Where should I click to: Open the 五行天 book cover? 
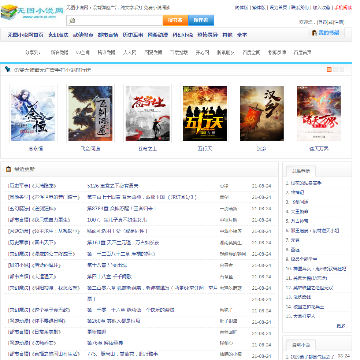[x=205, y=113]
